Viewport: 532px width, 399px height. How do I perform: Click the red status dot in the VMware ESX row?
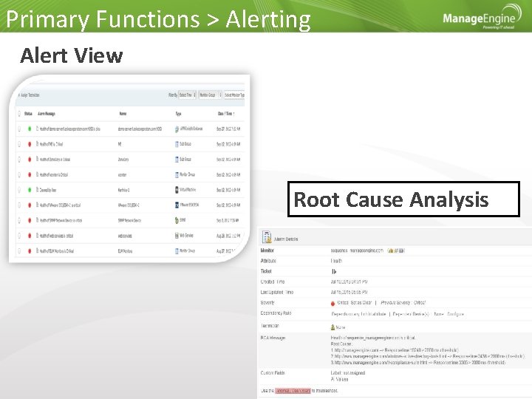tap(30, 205)
